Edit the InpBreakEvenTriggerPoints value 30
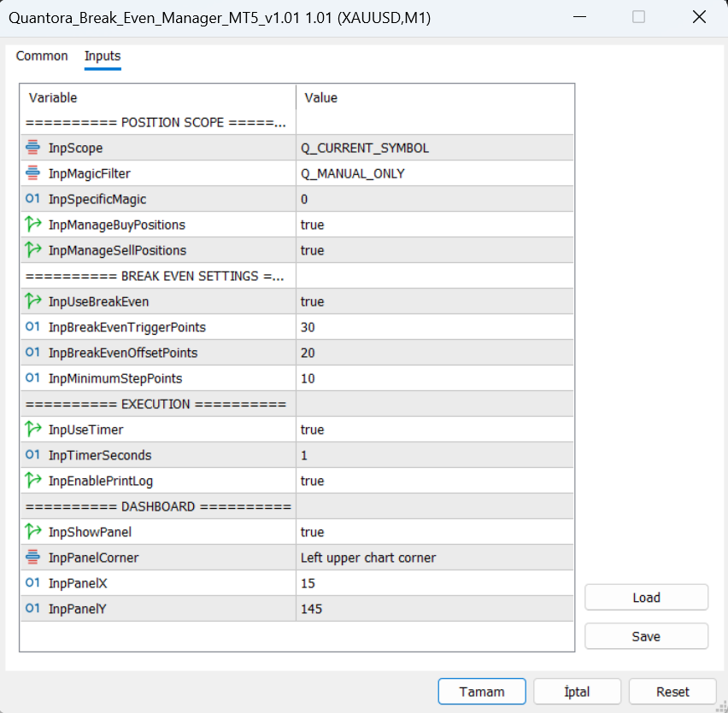Image resolution: width=728 pixels, height=713 pixels. coord(435,327)
